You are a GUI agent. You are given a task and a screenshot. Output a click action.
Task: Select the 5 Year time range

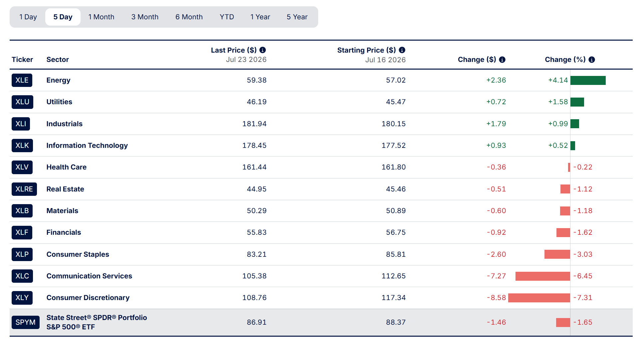tap(297, 17)
